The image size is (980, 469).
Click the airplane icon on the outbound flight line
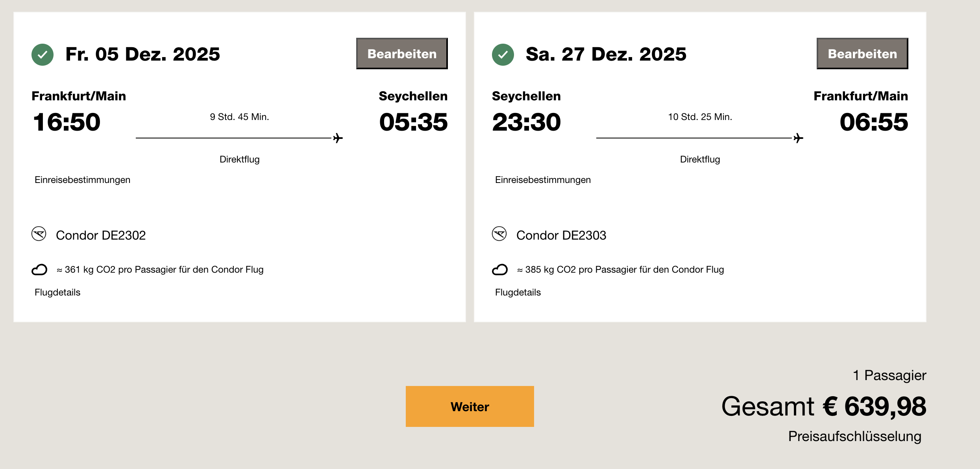(338, 138)
